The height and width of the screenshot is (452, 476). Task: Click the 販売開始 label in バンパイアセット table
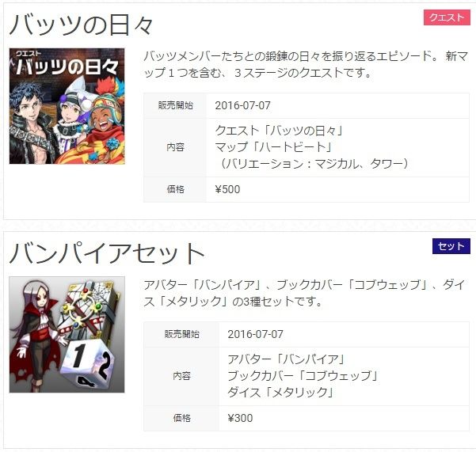pos(181,334)
